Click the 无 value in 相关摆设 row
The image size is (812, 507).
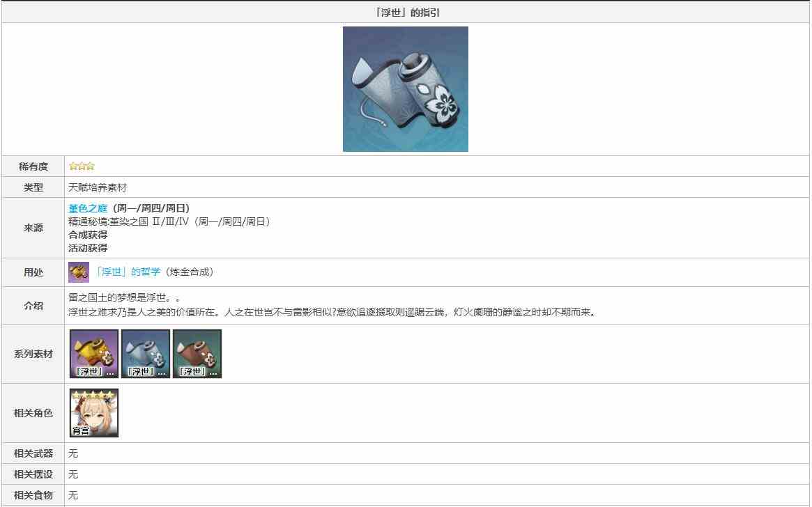click(x=73, y=474)
